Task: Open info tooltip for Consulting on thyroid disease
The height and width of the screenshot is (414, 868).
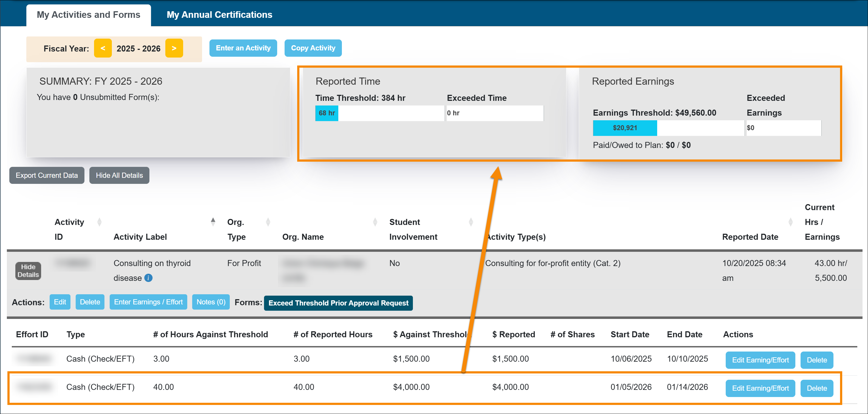Action: coord(148,278)
